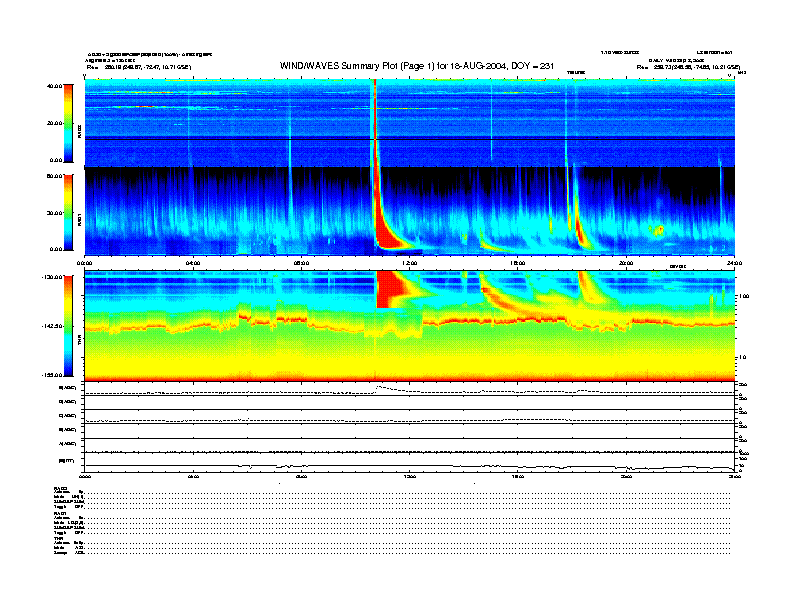Click the 00:00 time axis label
This screenshot has height=612, width=792.
pos(85,264)
